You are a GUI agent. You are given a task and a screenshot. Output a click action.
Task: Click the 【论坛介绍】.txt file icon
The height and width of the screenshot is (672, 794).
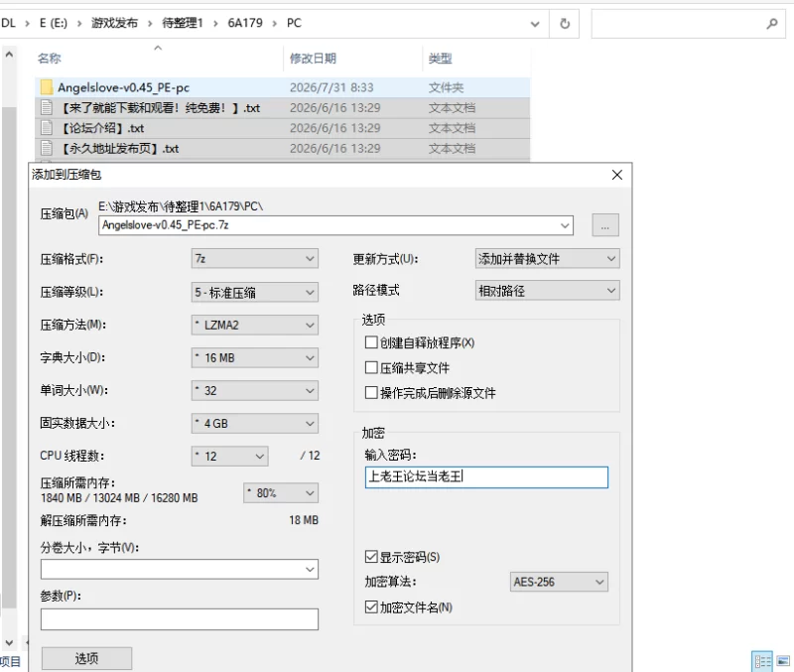47,128
